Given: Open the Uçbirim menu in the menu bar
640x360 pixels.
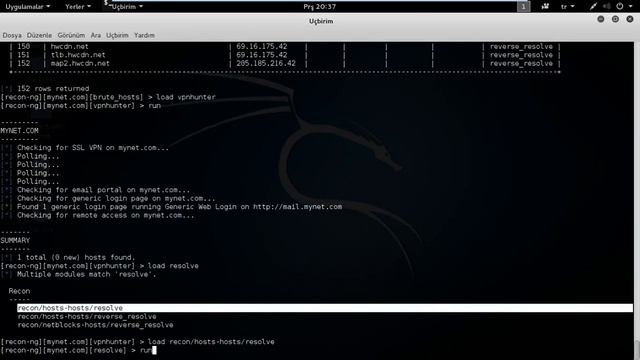Looking at the screenshot, I should point(117,36).
